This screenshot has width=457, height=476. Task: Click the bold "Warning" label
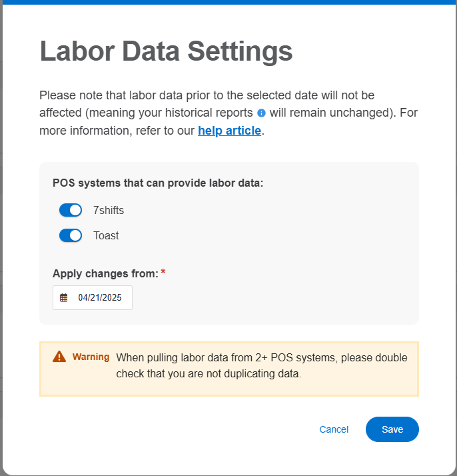coord(91,357)
